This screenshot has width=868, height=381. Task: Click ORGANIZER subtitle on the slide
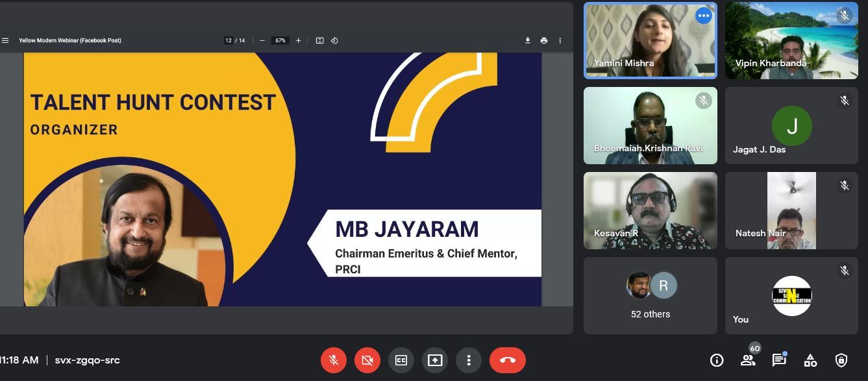tap(74, 130)
